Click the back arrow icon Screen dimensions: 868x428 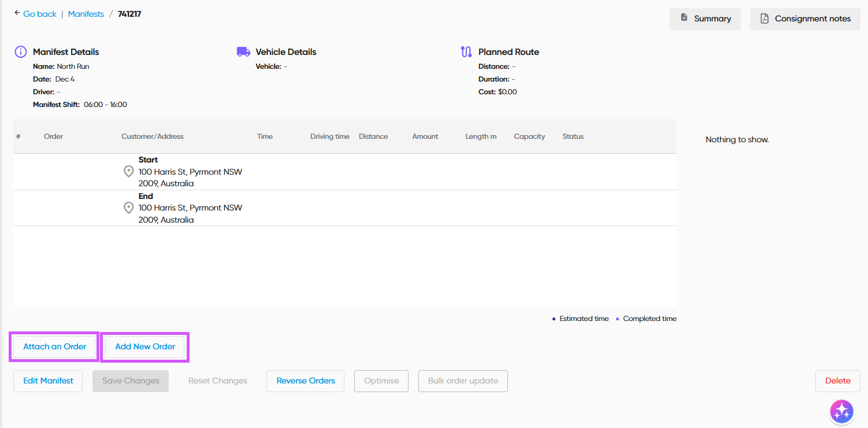17,13
